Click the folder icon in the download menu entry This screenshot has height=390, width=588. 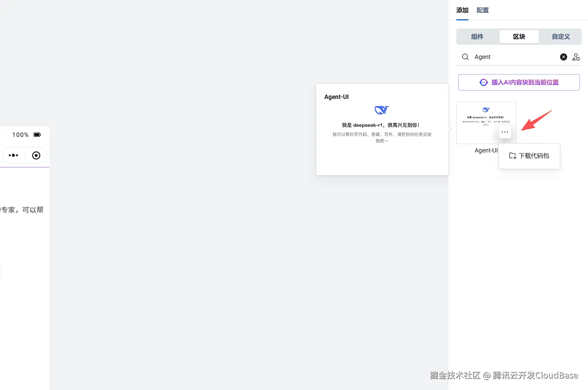[x=512, y=156]
